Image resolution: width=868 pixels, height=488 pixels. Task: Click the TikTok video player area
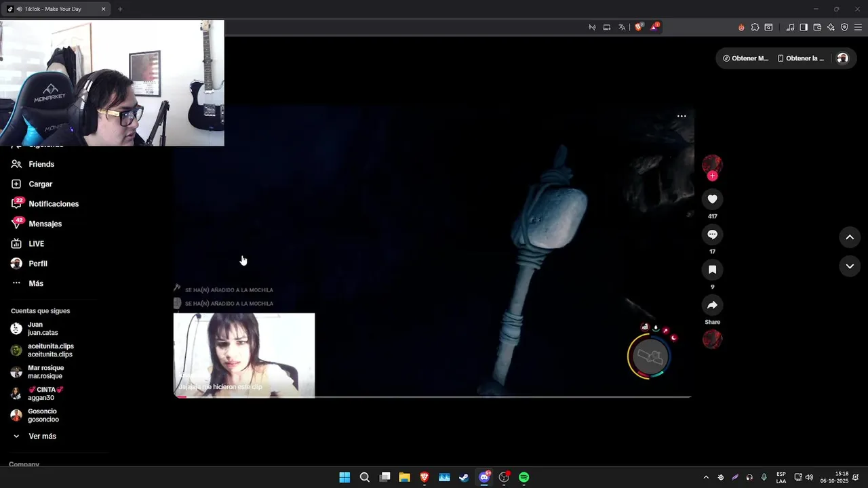434,251
